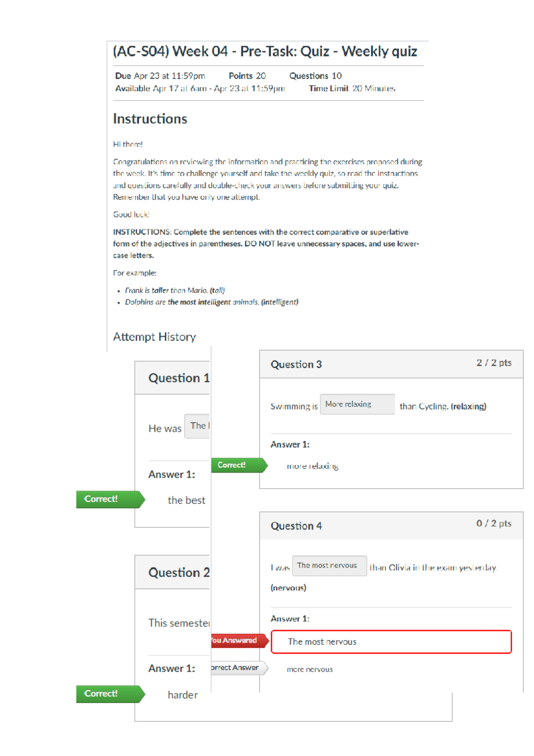
Task: Click the '2 / 2 pts' score label
Action: 494,363
